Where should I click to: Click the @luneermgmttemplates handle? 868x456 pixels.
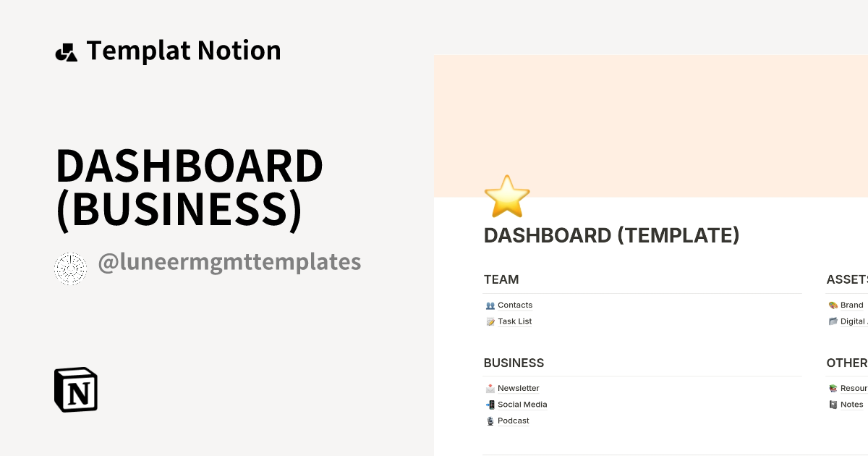click(230, 262)
